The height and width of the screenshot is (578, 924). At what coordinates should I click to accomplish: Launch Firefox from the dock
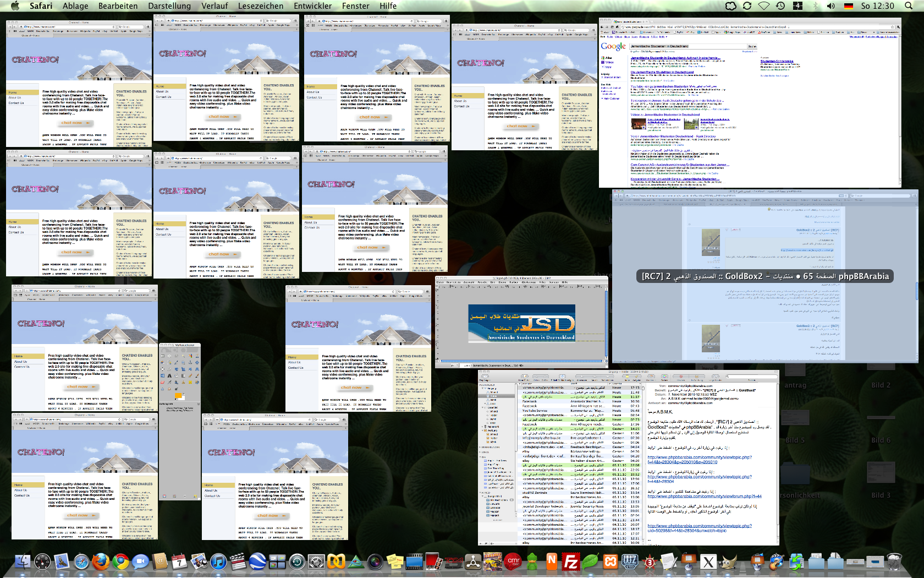(x=100, y=562)
